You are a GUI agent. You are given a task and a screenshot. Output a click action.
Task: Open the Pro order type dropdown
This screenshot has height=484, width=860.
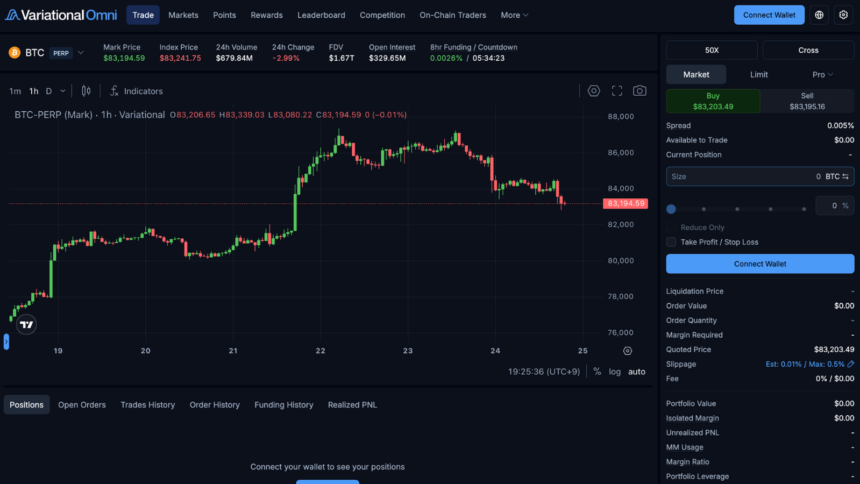pos(822,74)
